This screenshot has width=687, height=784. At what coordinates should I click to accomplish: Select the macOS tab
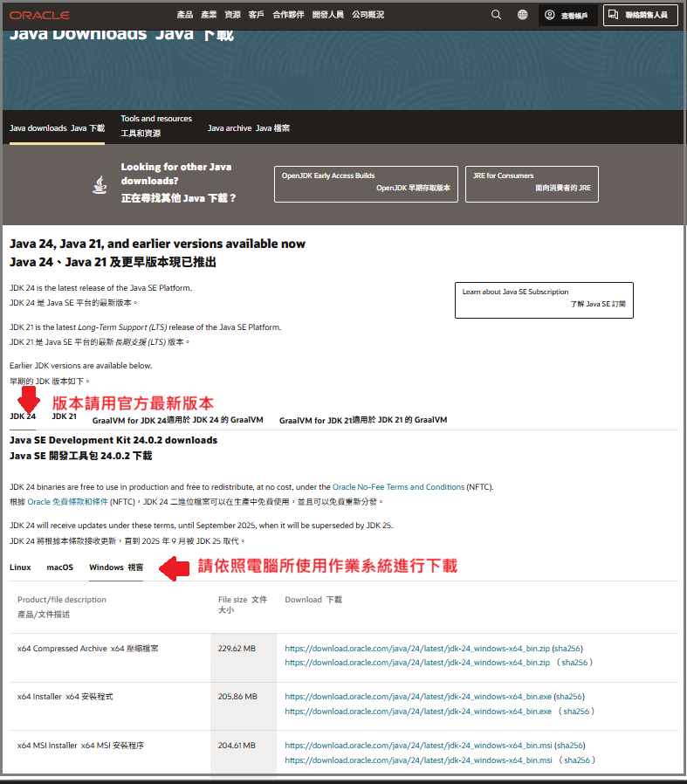pos(60,567)
